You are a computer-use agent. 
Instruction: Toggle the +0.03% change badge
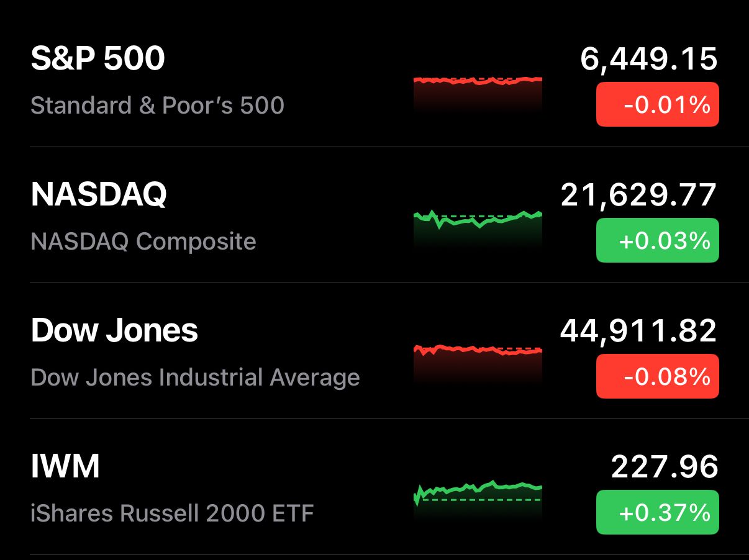[x=658, y=240]
